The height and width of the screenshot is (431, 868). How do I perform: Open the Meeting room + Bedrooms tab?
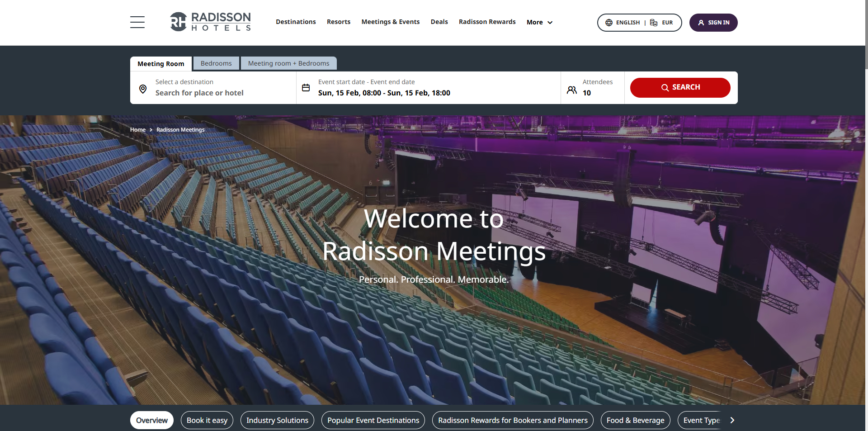click(x=288, y=63)
